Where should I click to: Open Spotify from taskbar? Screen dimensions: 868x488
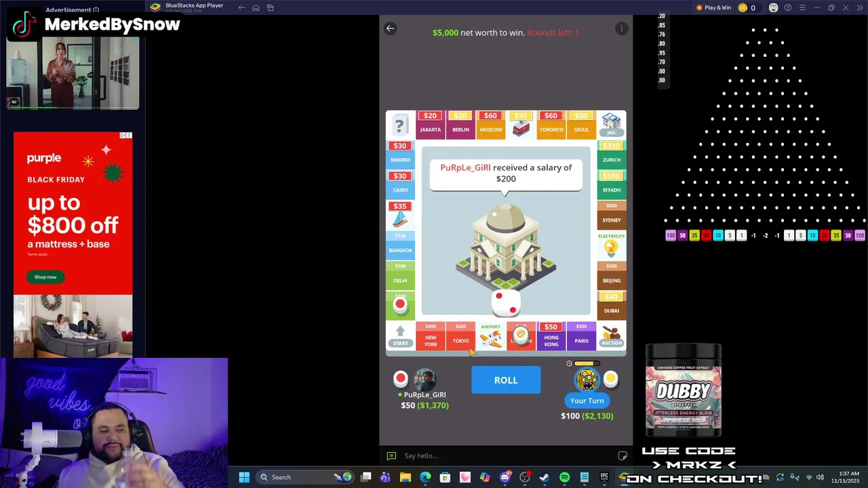(564, 477)
